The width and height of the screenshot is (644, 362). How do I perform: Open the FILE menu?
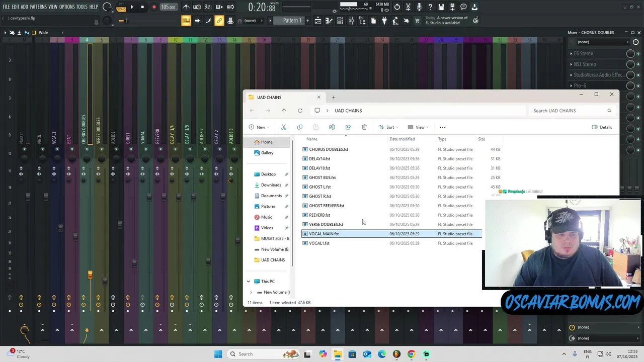[x=6, y=7]
